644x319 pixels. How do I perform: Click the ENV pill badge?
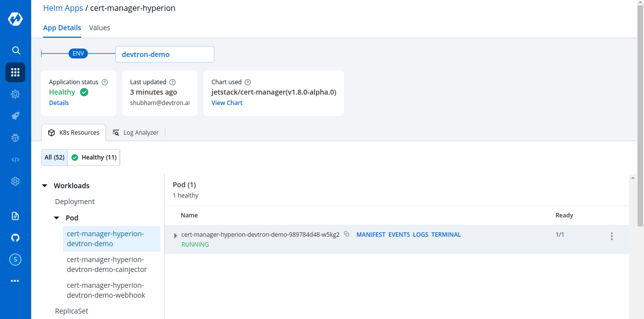pyautogui.click(x=78, y=53)
